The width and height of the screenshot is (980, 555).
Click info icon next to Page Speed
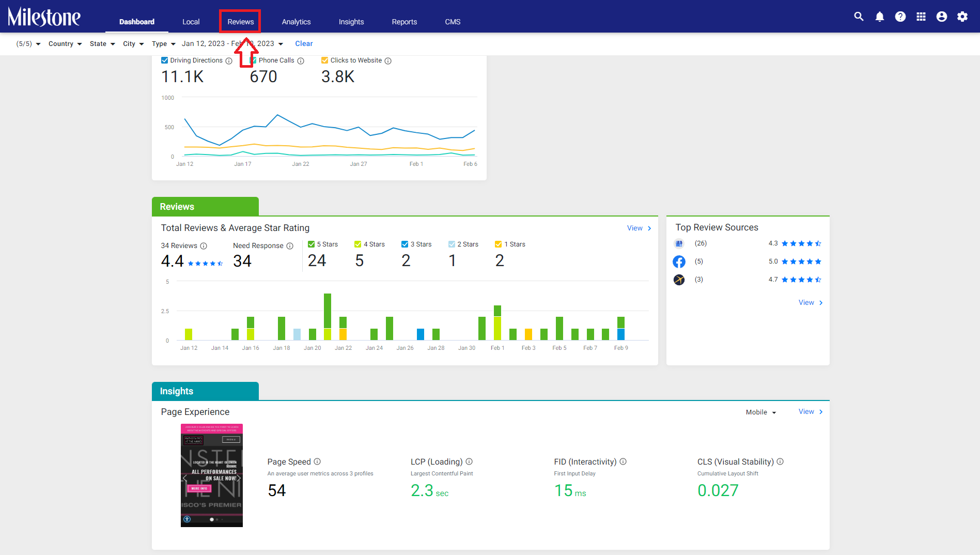coord(317,461)
